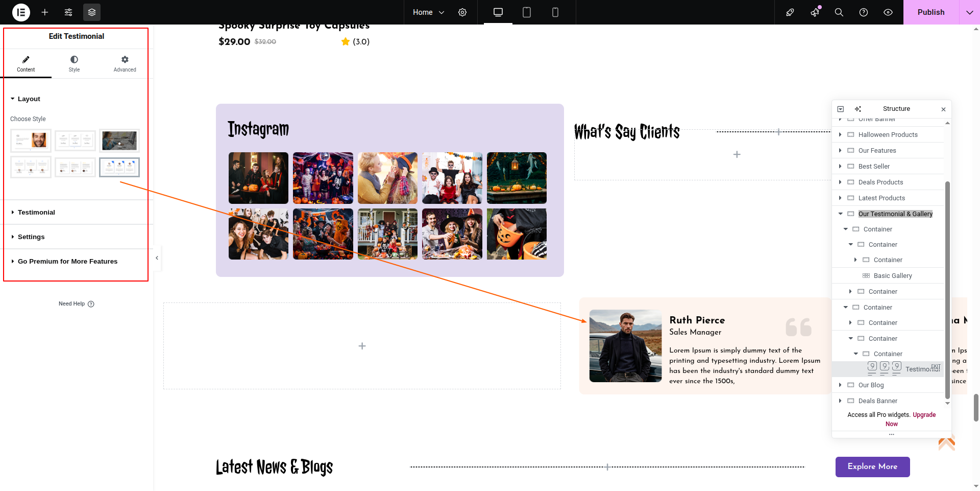Switch to the Style tab
The image size is (980, 491).
74,64
